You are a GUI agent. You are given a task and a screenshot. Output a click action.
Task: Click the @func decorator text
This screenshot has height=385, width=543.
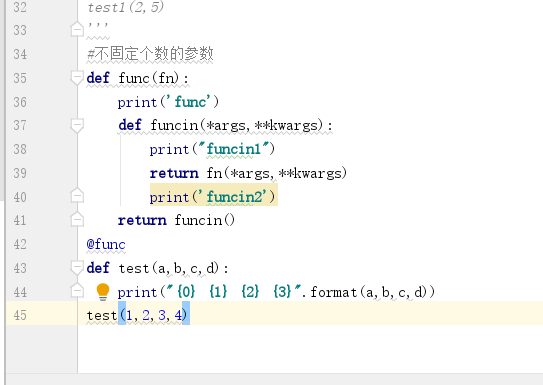click(x=106, y=244)
